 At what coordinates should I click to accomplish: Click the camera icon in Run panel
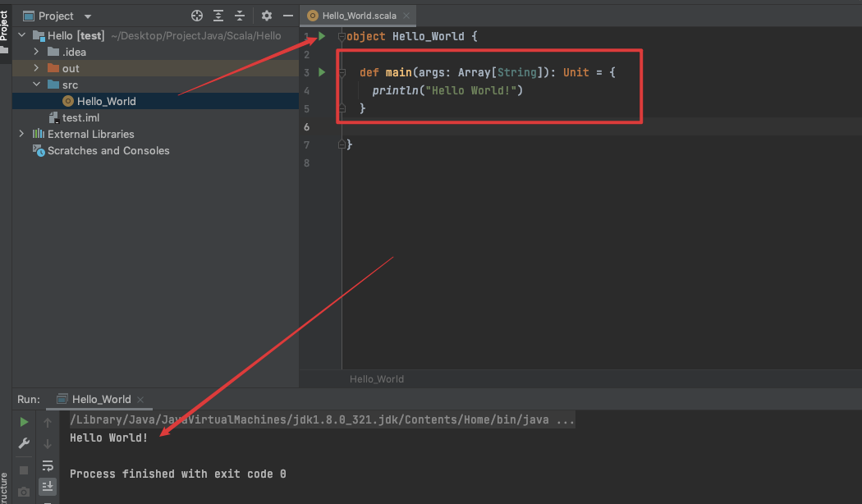tap(24, 492)
